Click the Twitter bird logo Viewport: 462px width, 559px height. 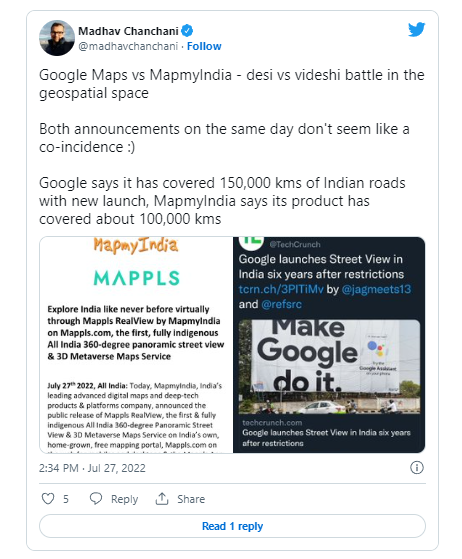[416, 30]
